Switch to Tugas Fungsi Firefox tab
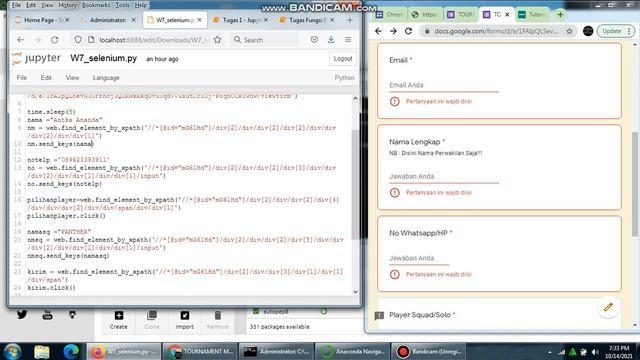640x360 pixels. (x=307, y=20)
